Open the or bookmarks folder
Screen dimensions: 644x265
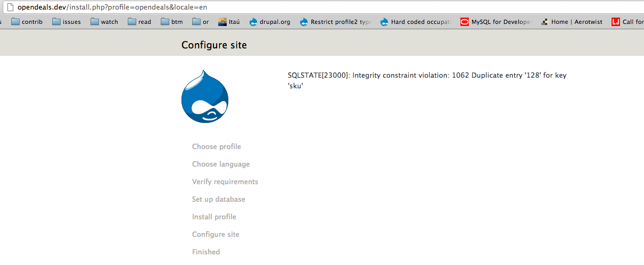[x=201, y=22]
